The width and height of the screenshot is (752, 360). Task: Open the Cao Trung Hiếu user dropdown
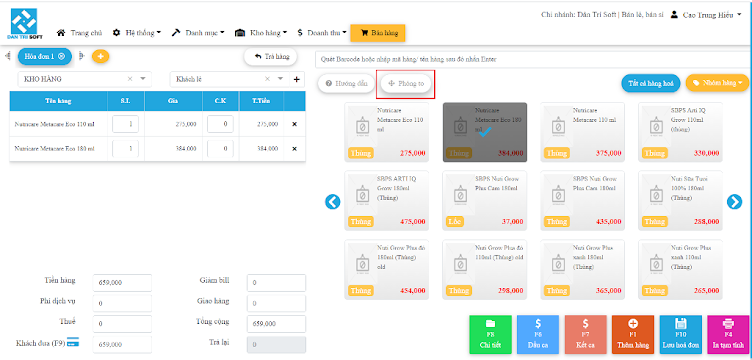706,15
